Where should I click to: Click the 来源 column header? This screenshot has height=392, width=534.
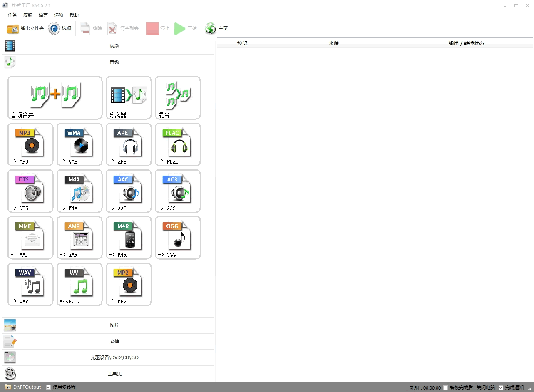pyautogui.click(x=333, y=43)
